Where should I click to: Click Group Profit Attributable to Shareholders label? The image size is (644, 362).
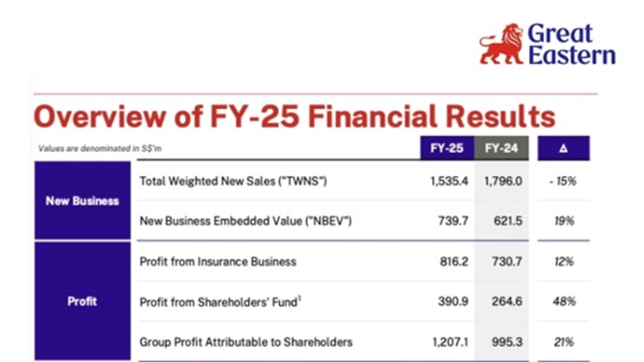(x=246, y=342)
